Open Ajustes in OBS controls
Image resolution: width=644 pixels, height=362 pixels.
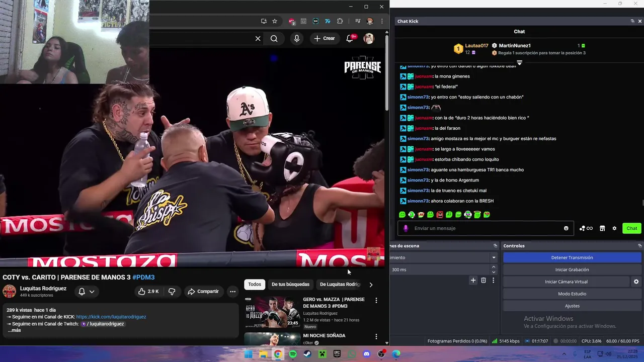point(572,306)
